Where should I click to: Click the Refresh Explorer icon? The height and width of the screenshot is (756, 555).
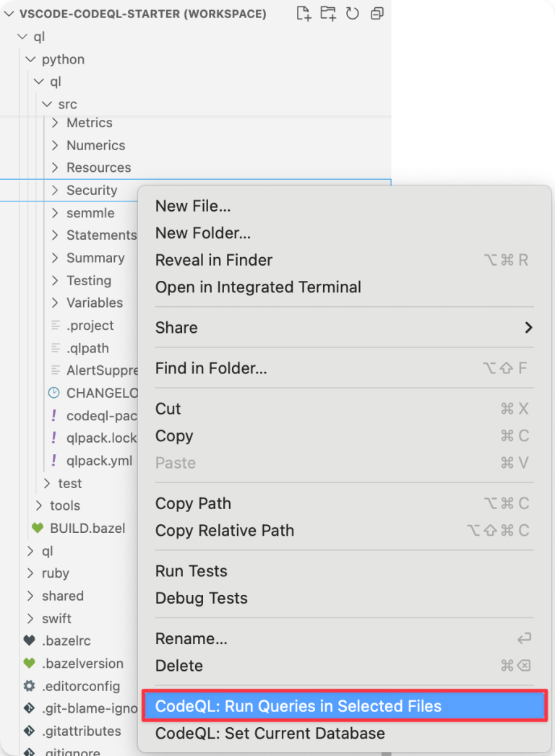tap(352, 13)
